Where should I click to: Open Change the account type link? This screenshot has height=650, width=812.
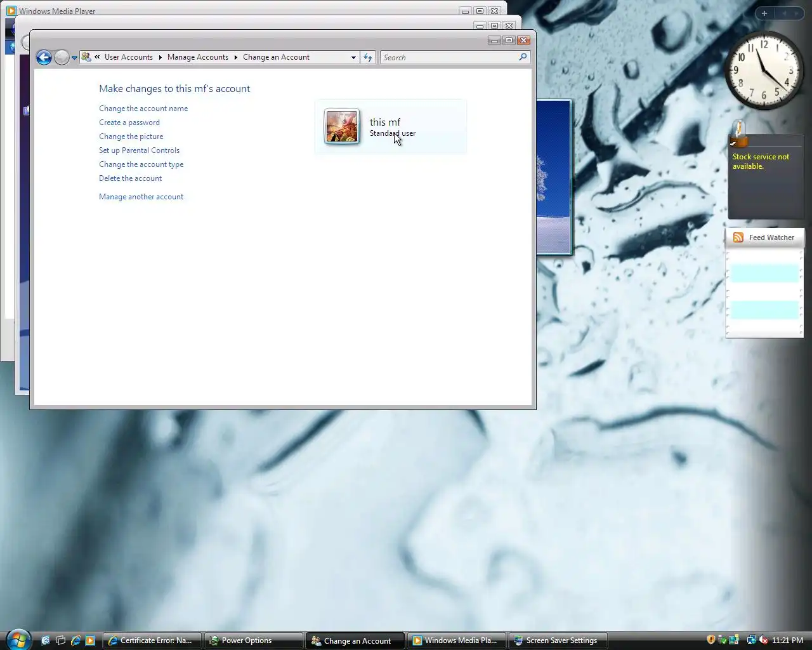141,164
